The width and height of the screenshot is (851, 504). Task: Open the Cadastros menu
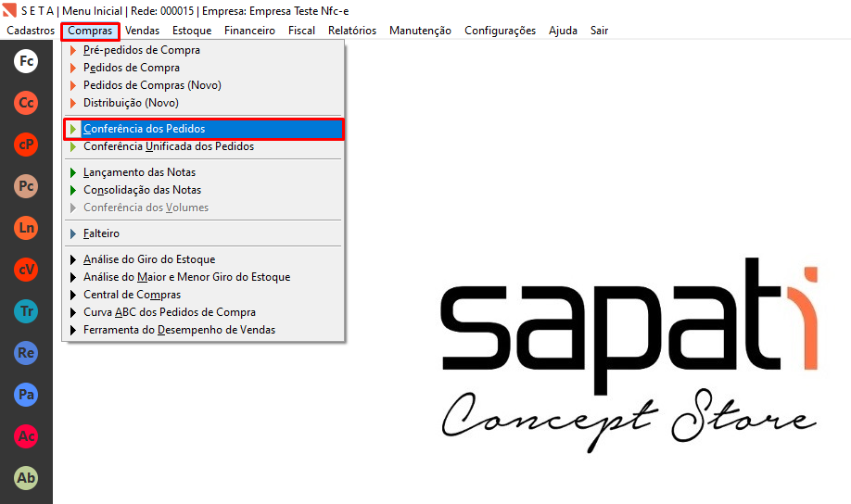point(31,31)
